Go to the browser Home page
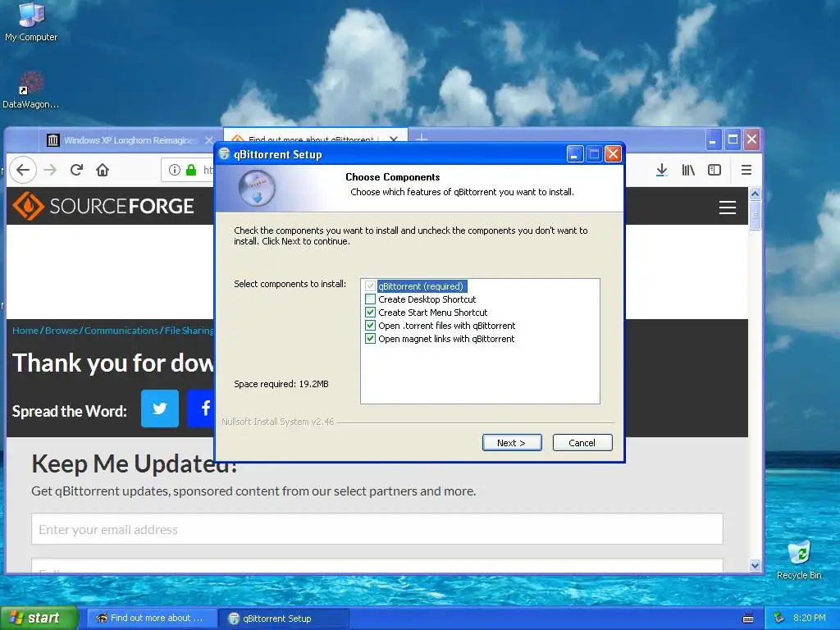 103,170
